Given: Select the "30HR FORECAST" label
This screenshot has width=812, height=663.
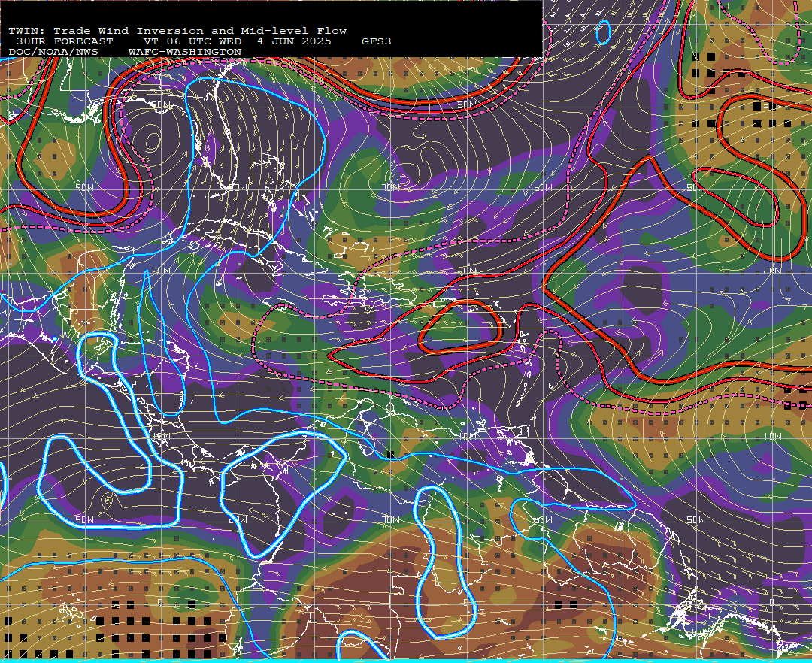Looking at the screenshot, I should click(64, 41).
